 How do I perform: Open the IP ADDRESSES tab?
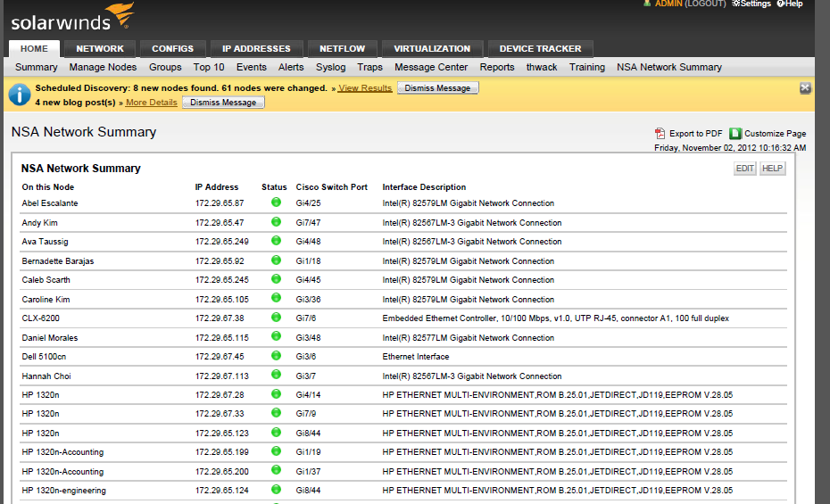[256, 49]
